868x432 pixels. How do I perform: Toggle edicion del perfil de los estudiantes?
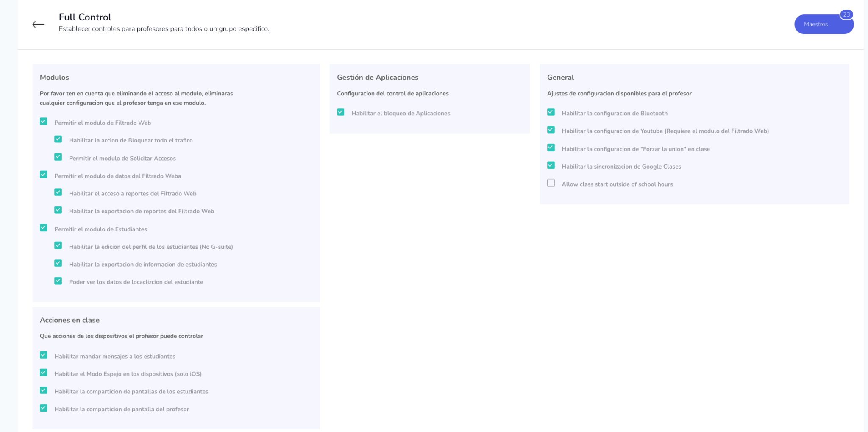point(58,246)
